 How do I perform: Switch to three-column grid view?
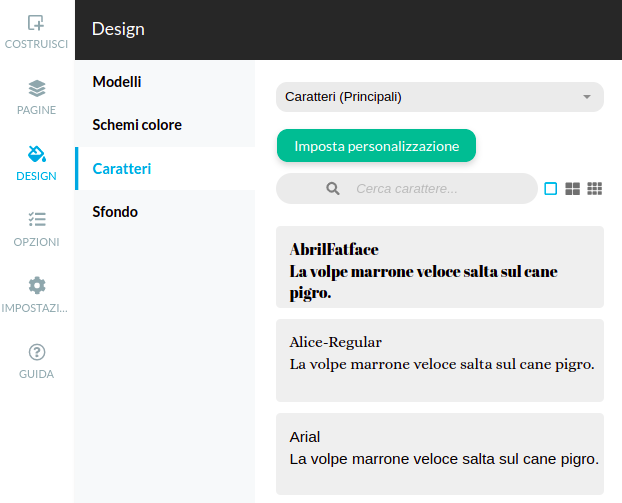tap(594, 188)
